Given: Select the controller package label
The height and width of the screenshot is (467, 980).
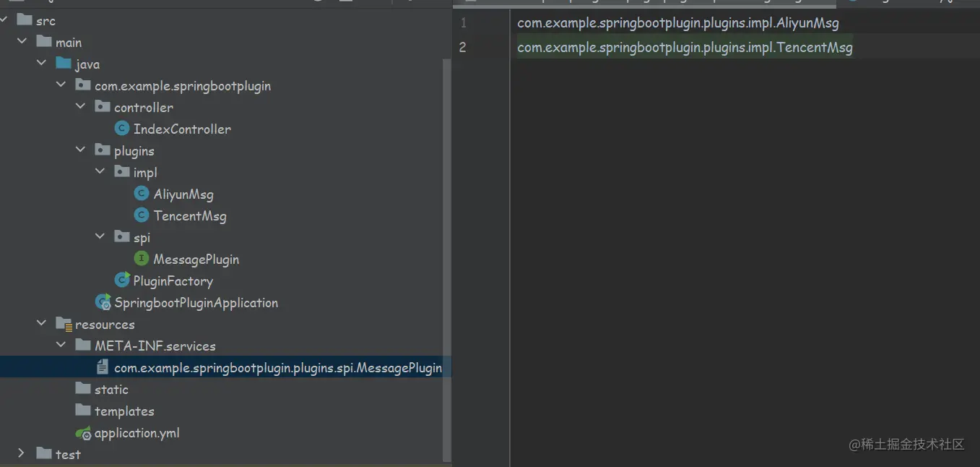Looking at the screenshot, I should (144, 107).
